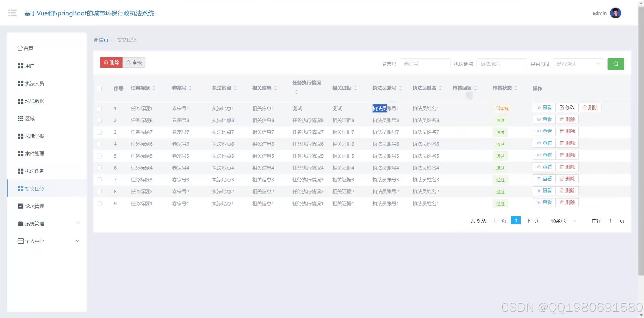Viewport: 644px width, 318px height.
Task: Go to 环境举报 in the sidebar
Action: tap(34, 136)
